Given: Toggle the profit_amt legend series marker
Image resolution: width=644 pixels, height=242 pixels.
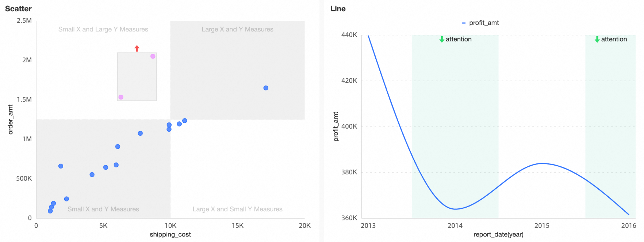Looking at the screenshot, I should click(x=464, y=23).
